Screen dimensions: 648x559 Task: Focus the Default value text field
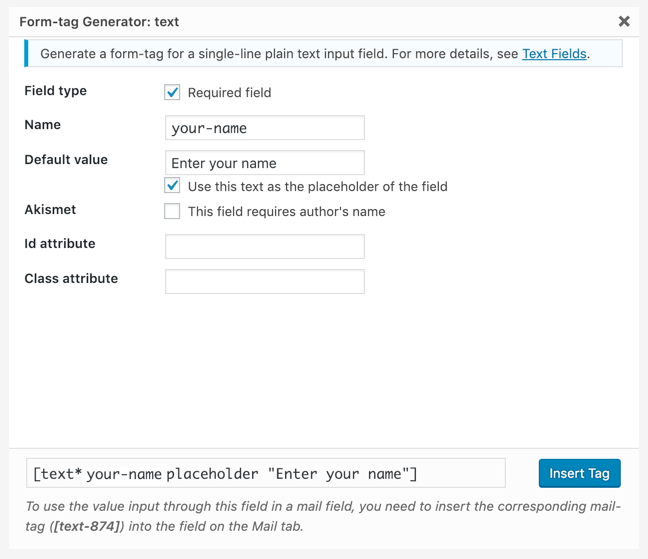pos(264,163)
